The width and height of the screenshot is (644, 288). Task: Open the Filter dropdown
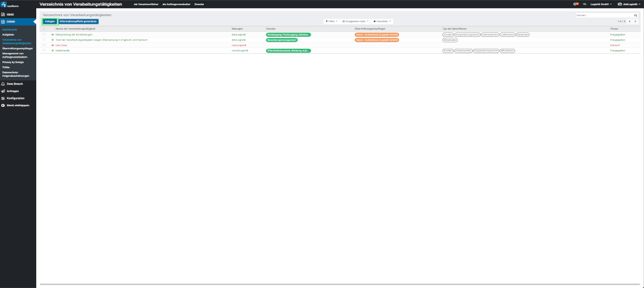coord(331,21)
